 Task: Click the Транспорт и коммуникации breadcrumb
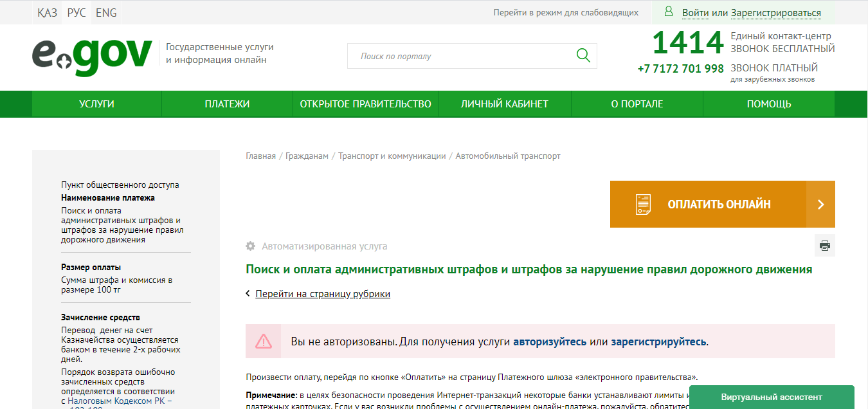392,156
